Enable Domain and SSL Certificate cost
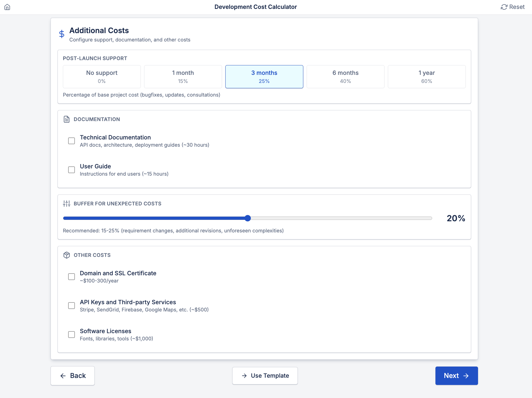This screenshot has width=532, height=398. pos(72,276)
